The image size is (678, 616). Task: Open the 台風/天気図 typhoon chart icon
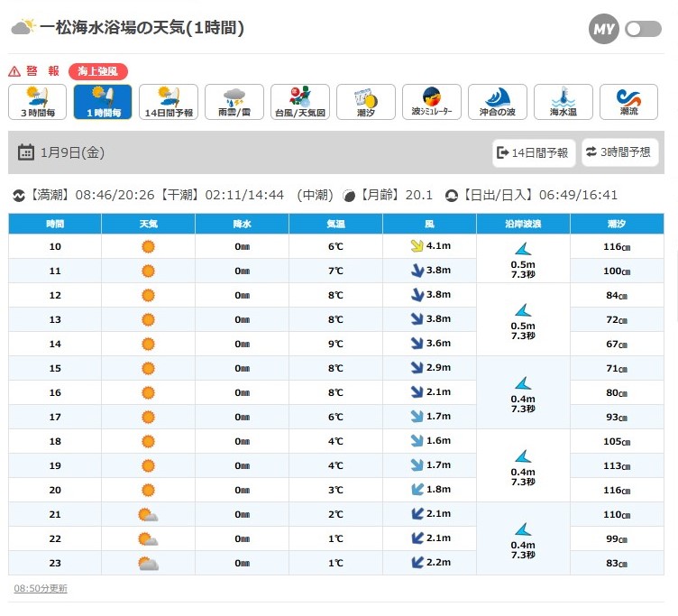tap(300, 102)
